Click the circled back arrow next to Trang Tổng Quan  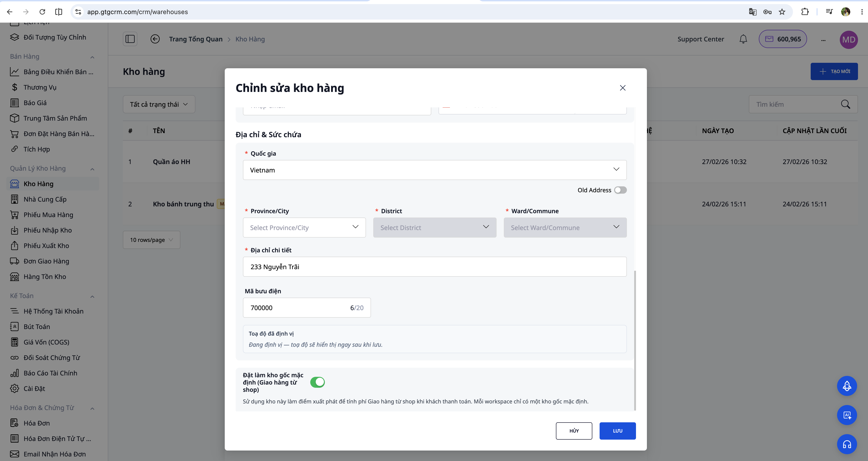tap(155, 39)
